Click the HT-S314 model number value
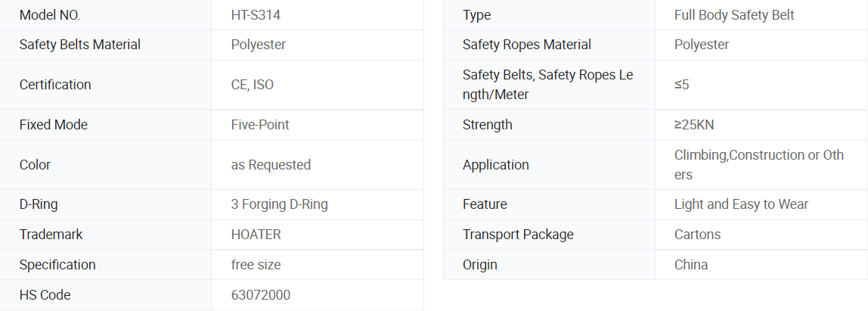 coord(256,15)
